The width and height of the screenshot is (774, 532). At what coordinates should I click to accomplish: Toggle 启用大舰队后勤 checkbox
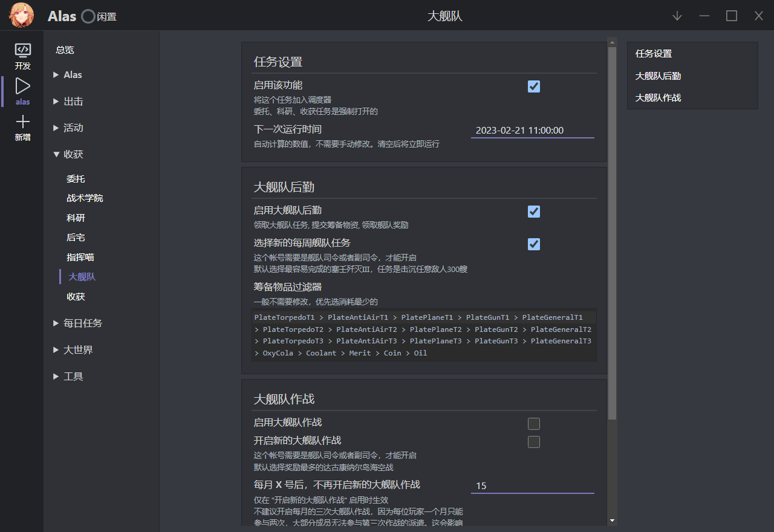pyautogui.click(x=534, y=212)
